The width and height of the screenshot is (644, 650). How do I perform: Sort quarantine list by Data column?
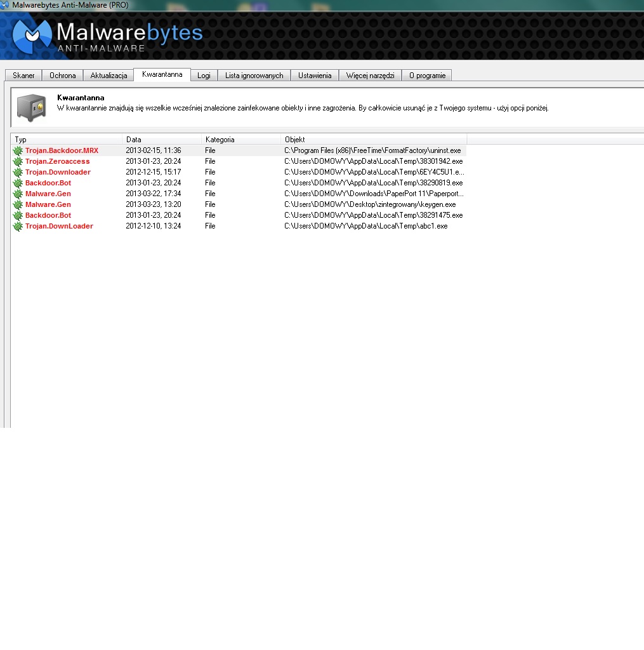(x=162, y=139)
